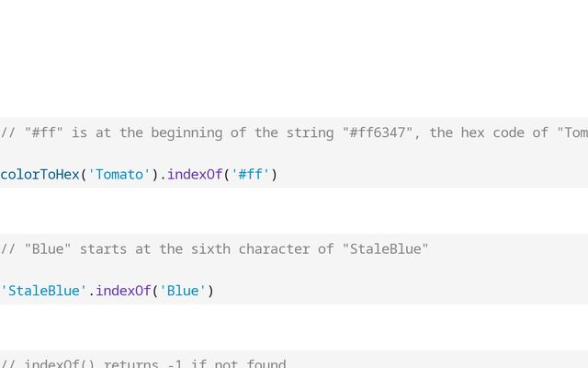The height and width of the screenshot is (368, 588).
Task: Click indexOf after colorToHex('Tomato')
Action: point(195,174)
